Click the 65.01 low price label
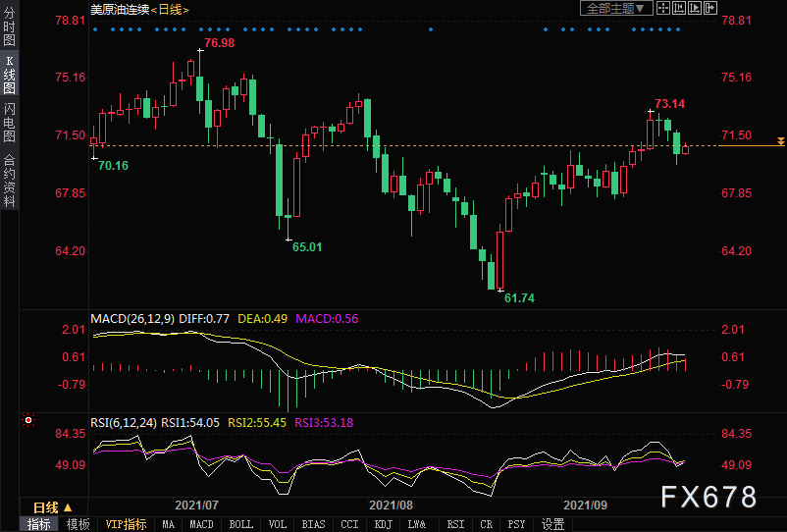The height and width of the screenshot is (532, 787). (x=307, y=247)
